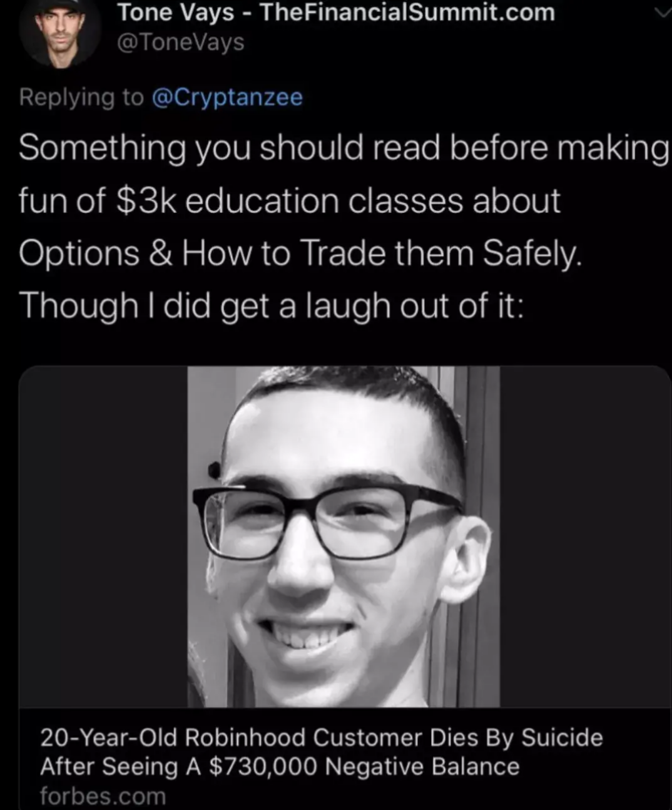Image resolution: width=672 pixels, height=810 pixels.
Task: Click TheFinancialSummit.com in the display name
Action: click(407, 13)
